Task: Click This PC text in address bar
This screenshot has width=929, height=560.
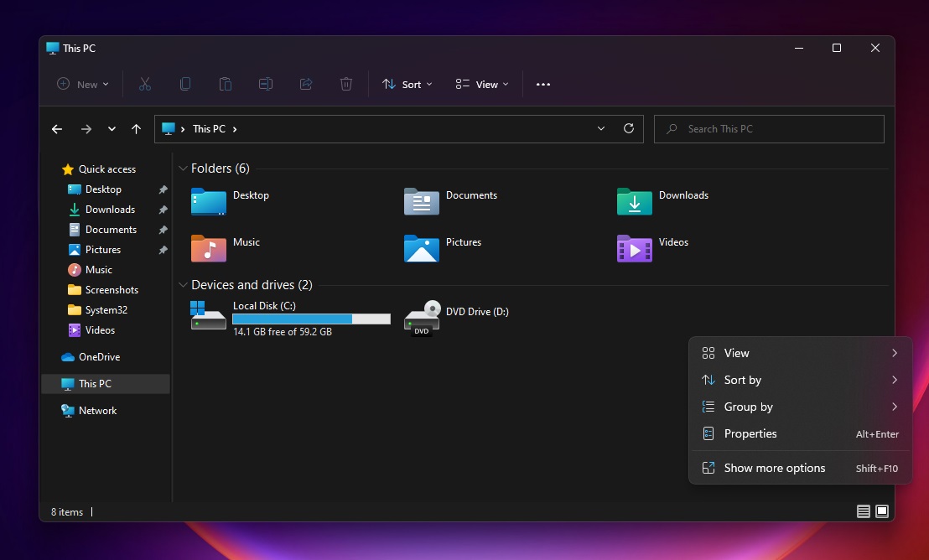Action: tap(209, 129)
